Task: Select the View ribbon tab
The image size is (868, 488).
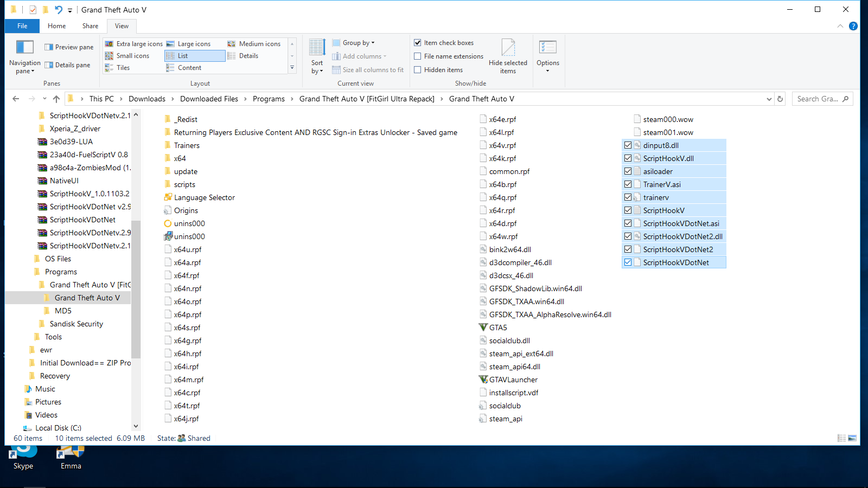Action: point(122,26)
